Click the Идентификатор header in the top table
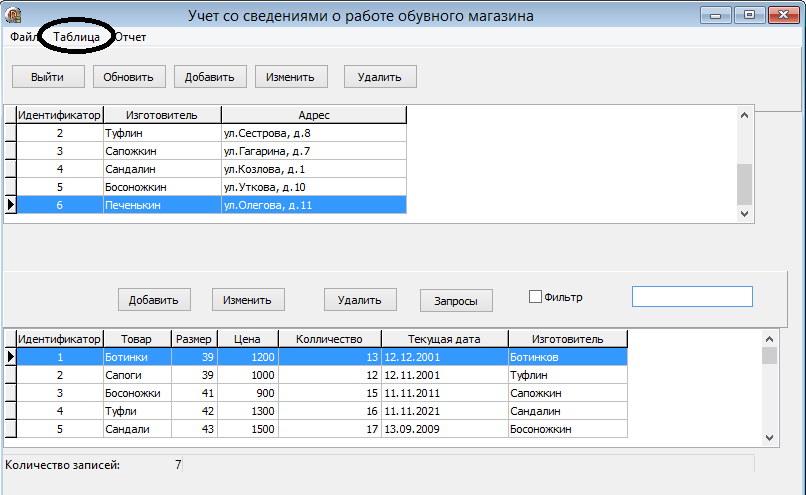The width and height of the screenshot is (806, 495). coord(60,115)
